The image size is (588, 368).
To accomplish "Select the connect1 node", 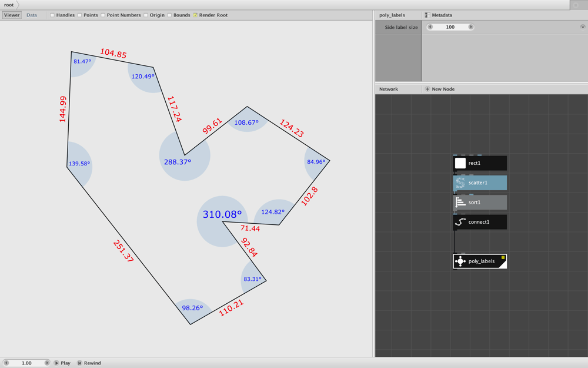I will pos(480,222).
